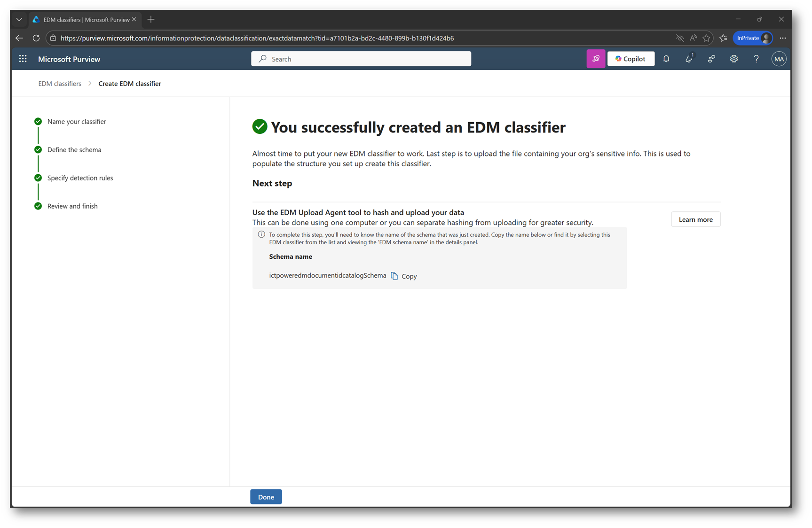Go back to EDM classifiers breadcrumb

point(60,84)
